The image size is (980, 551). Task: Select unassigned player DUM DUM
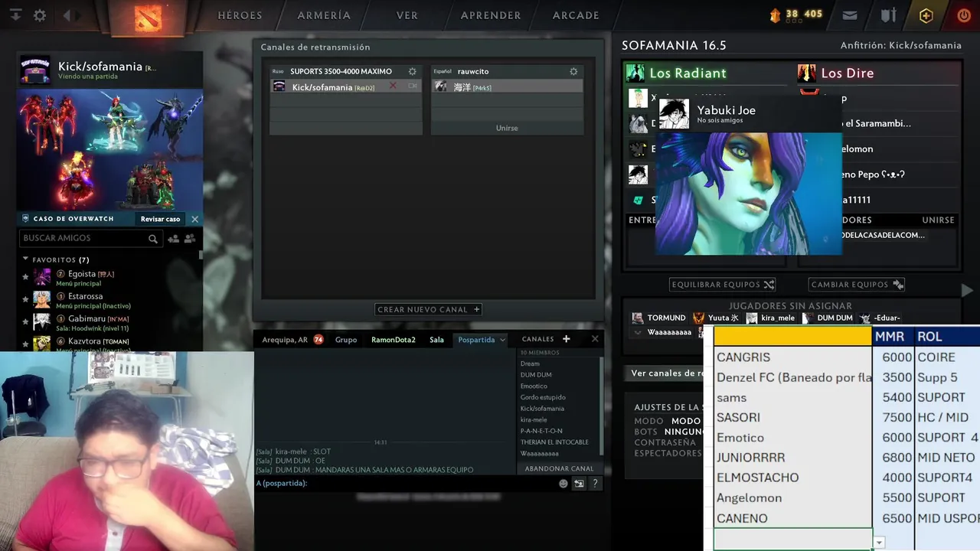click(x=828, y=318)
